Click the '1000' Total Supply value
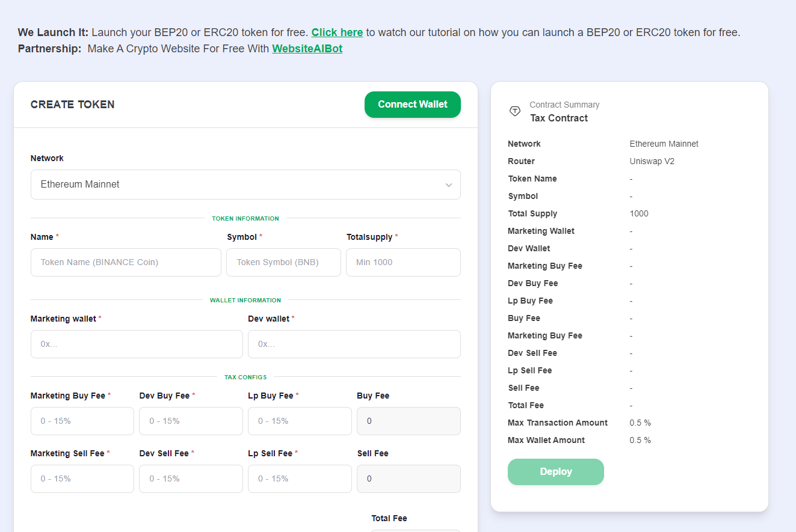The image size is (796, 532). click(639, 213)
